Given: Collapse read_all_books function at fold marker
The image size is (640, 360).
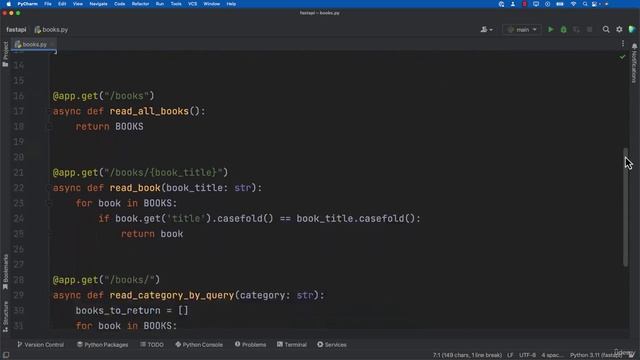Looking at the screenshot, I should [x=50, y=127].
